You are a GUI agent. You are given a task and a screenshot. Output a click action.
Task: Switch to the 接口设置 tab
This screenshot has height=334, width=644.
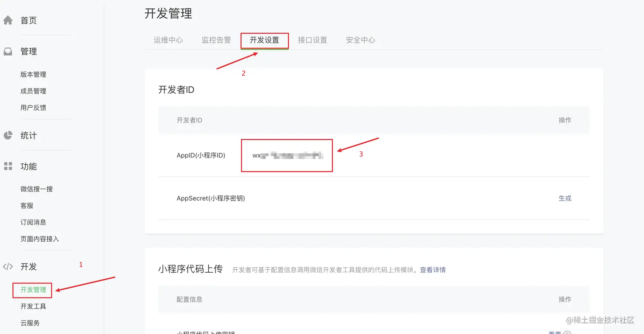pyautogui.click(x=313, y=40)
